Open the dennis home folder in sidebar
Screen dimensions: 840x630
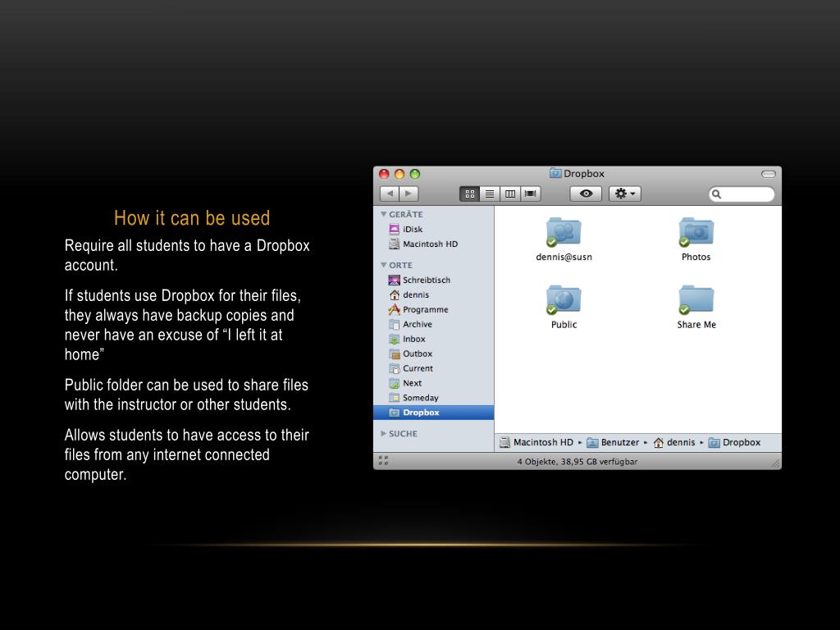(433, 294)
